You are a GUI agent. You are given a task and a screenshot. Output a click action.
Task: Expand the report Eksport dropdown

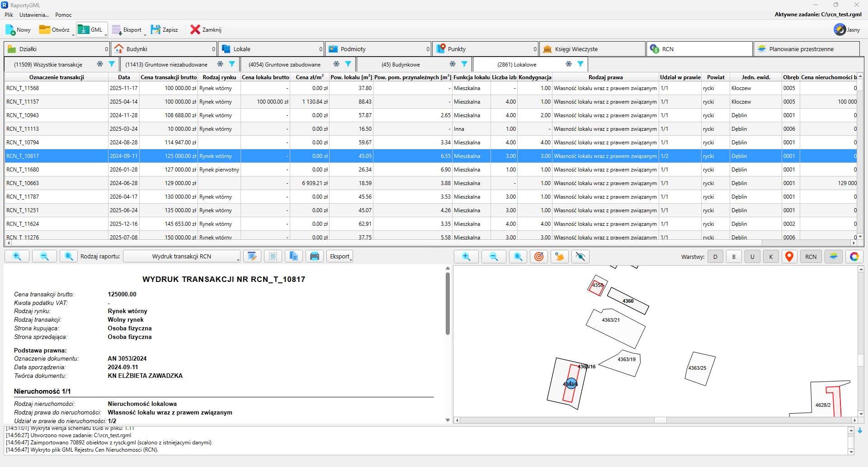tap(340, 257)
